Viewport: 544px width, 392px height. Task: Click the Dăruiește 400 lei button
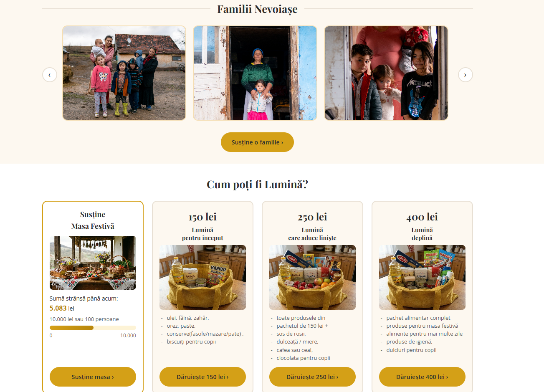point(422,377)
